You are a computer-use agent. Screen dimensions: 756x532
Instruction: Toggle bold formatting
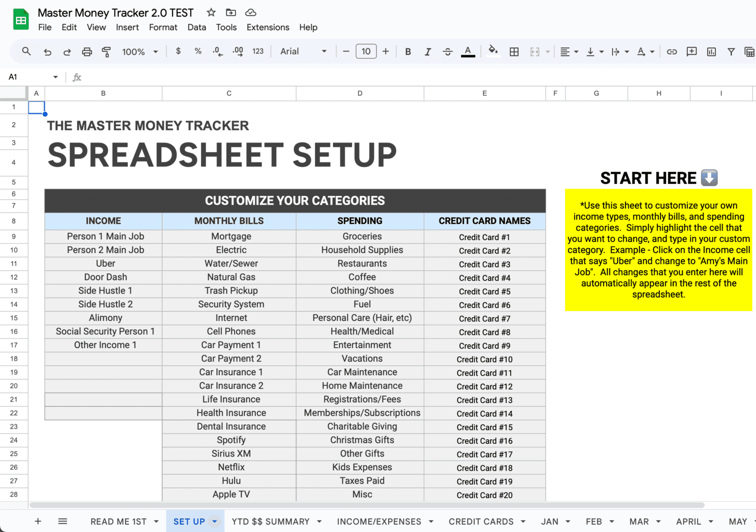point(408,51)
